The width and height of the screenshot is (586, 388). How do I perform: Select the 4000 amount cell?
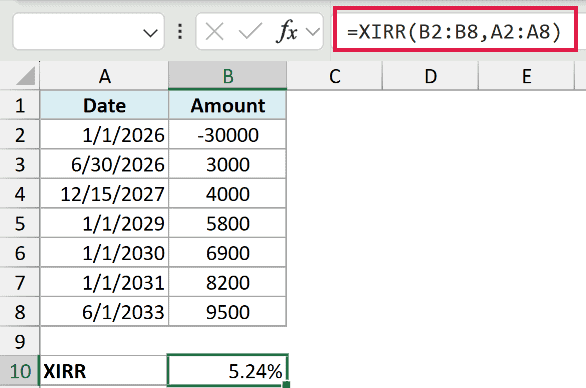(228, 194)
